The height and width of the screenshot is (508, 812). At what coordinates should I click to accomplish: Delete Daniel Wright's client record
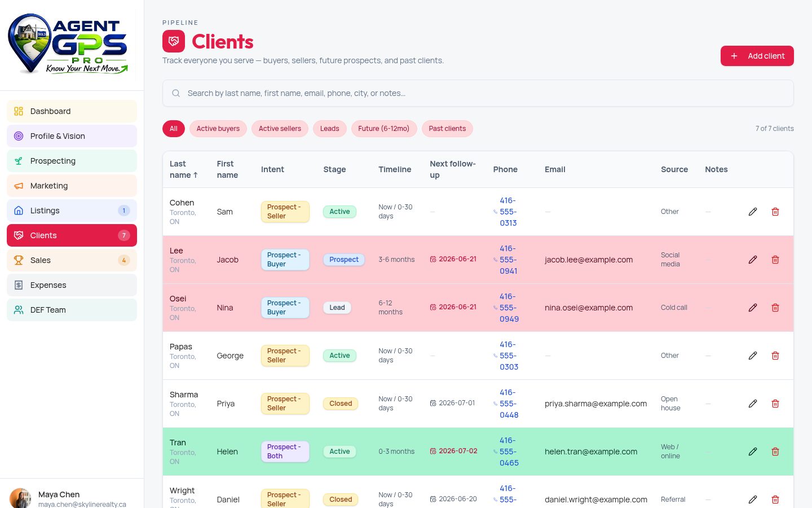(775, 500)
